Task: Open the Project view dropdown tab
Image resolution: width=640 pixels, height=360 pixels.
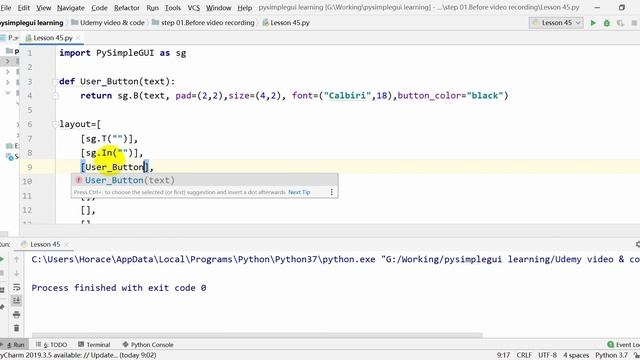Action: tap(10, 38)
